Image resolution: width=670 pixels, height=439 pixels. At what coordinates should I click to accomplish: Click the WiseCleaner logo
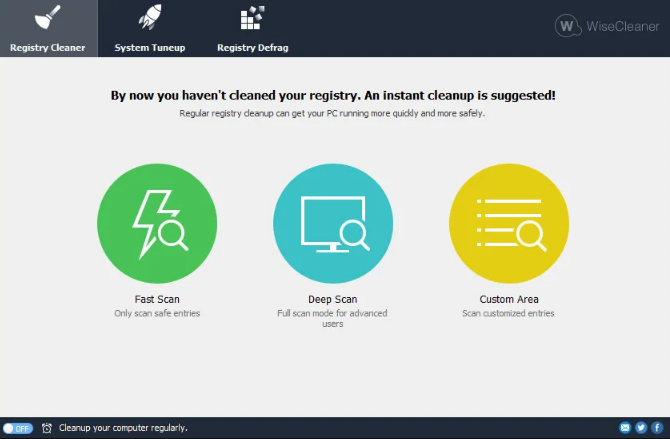[x=607, y=26]
